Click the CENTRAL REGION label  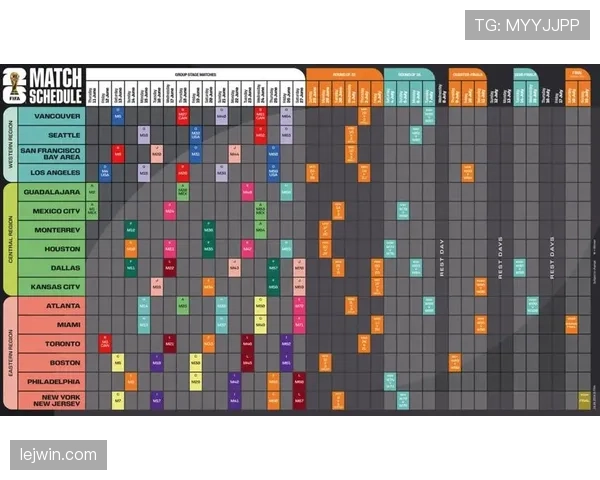pyautogui.click(x=10, y=239)
